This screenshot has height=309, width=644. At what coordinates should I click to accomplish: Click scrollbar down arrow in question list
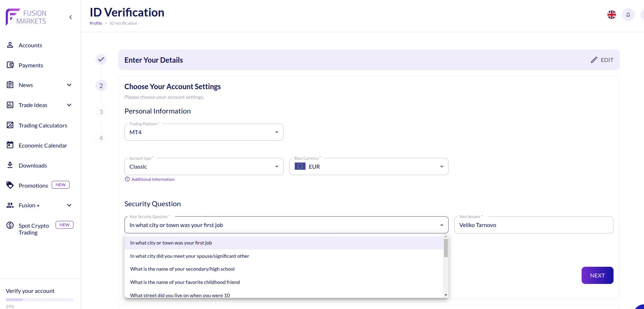pos(446,295)
